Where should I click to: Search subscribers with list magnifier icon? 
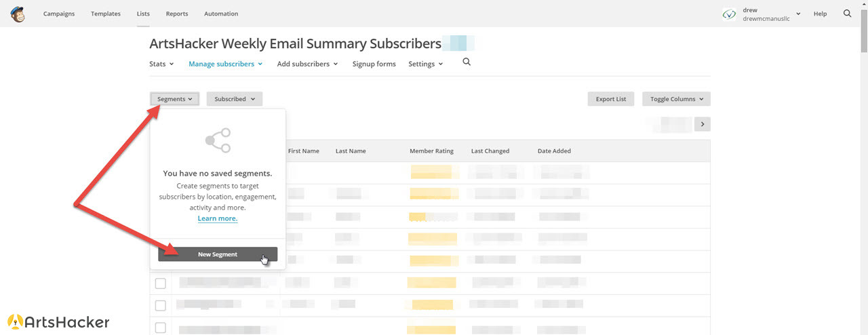467,62
